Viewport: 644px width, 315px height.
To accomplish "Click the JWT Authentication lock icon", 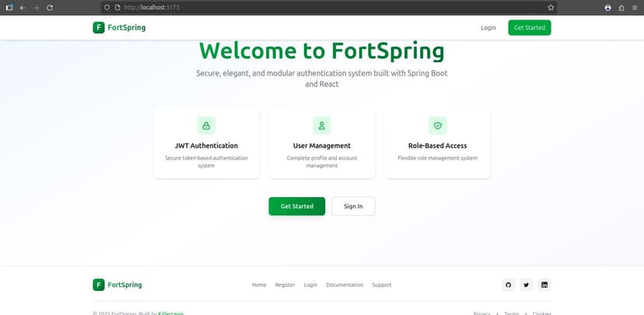I will coord(206,126).
